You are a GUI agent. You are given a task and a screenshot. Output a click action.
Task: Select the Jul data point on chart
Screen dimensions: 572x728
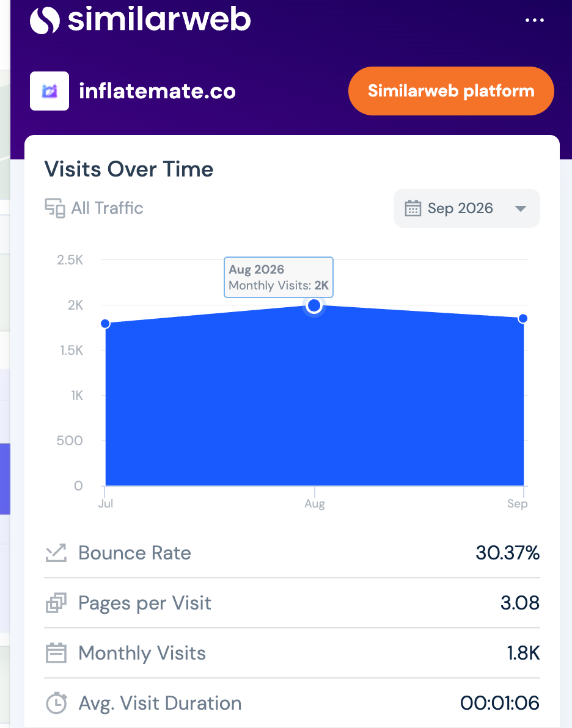tap(106, 324)
